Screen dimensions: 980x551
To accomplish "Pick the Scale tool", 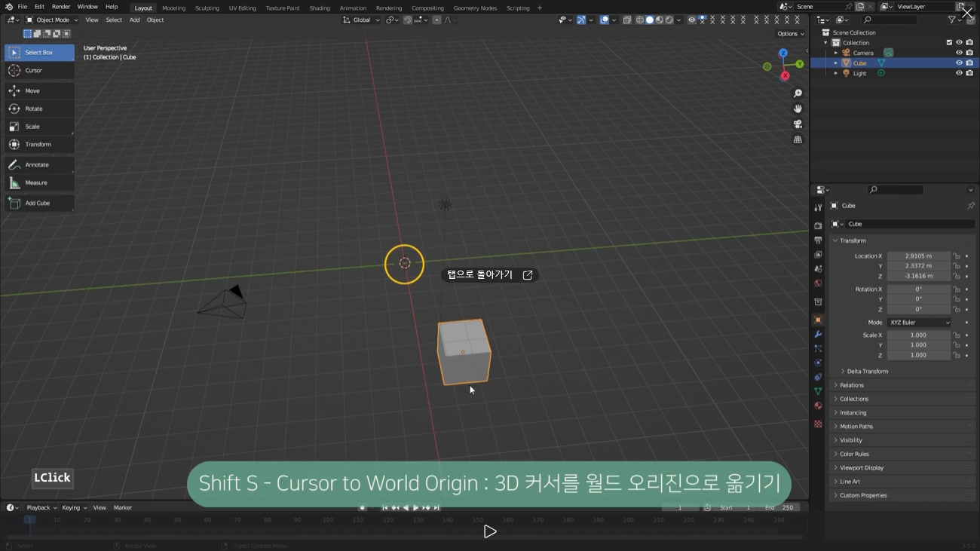I will (x=39, y=127).
